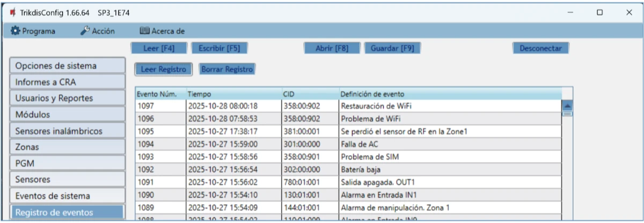
Task: Select the Usuarios y Reportes tab
Action: pyautogui.click(x=67, y=98)
